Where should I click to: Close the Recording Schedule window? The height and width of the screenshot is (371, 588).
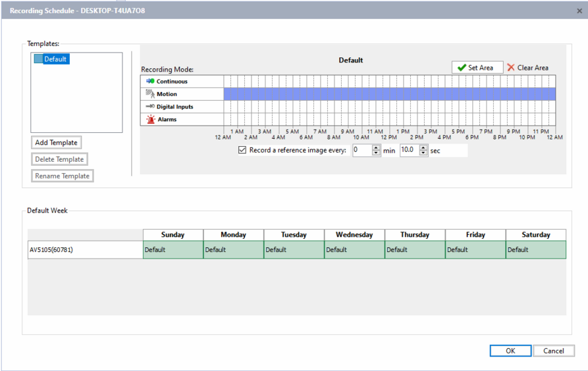[579, 11]
